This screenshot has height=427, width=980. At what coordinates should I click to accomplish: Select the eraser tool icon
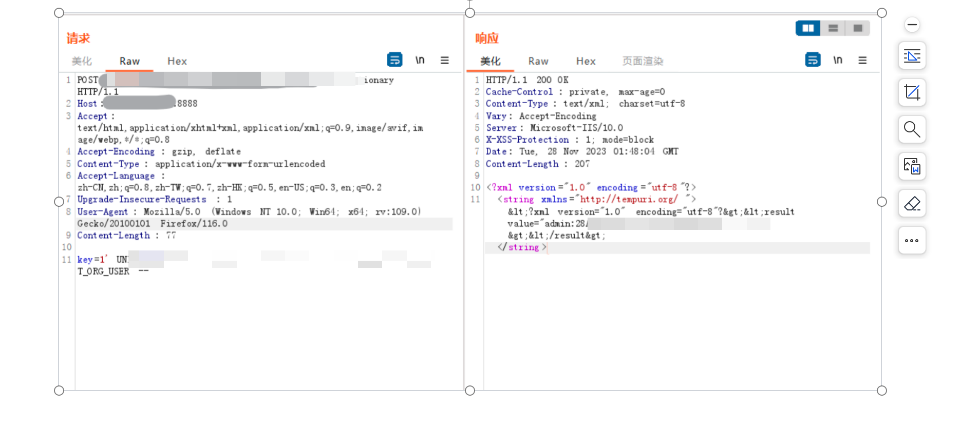pyautogui.click(x=912, y=203)
